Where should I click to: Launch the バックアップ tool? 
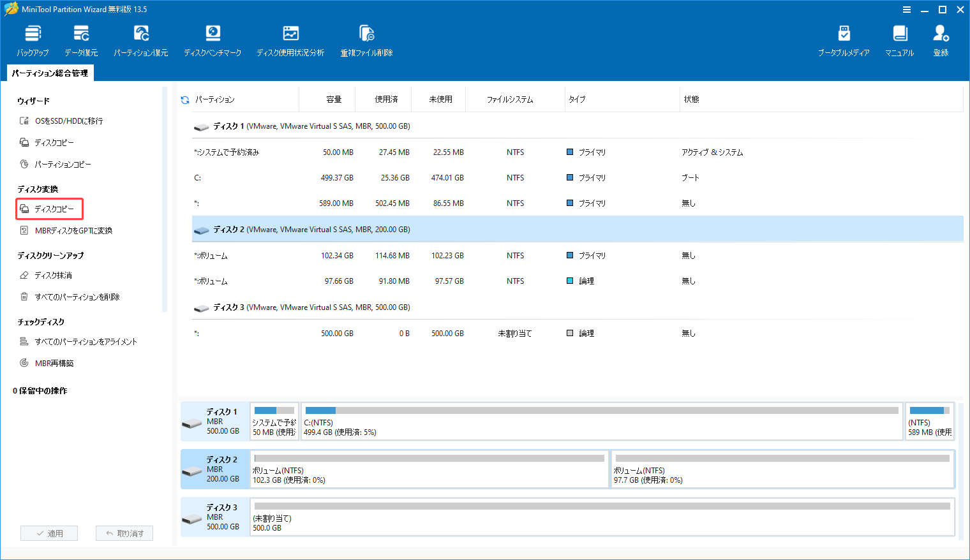(x=33, y=40)
